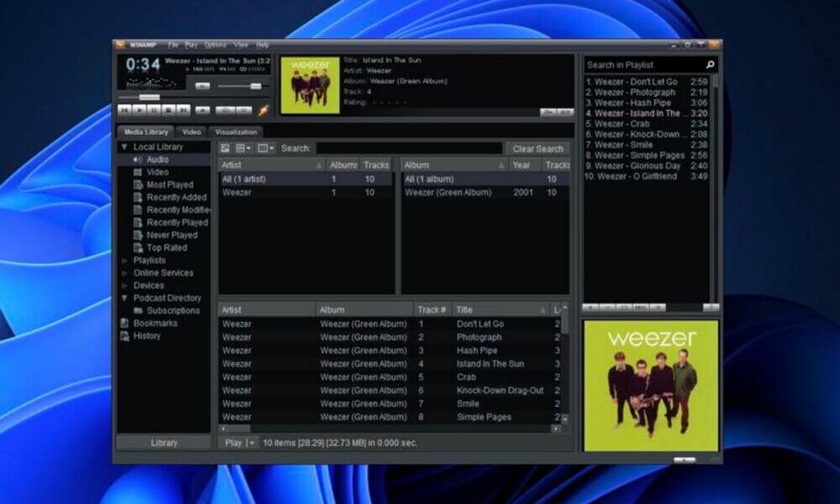Toggle shuffle mode

pos(225,110)
